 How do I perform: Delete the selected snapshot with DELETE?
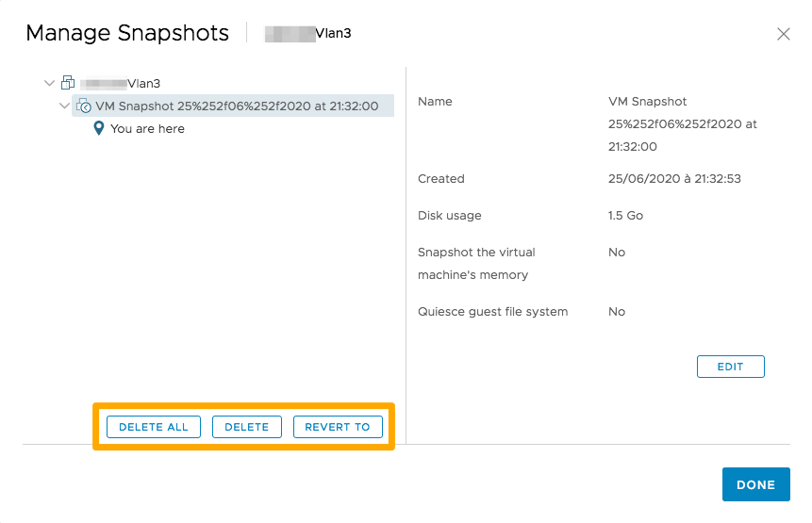247,427
